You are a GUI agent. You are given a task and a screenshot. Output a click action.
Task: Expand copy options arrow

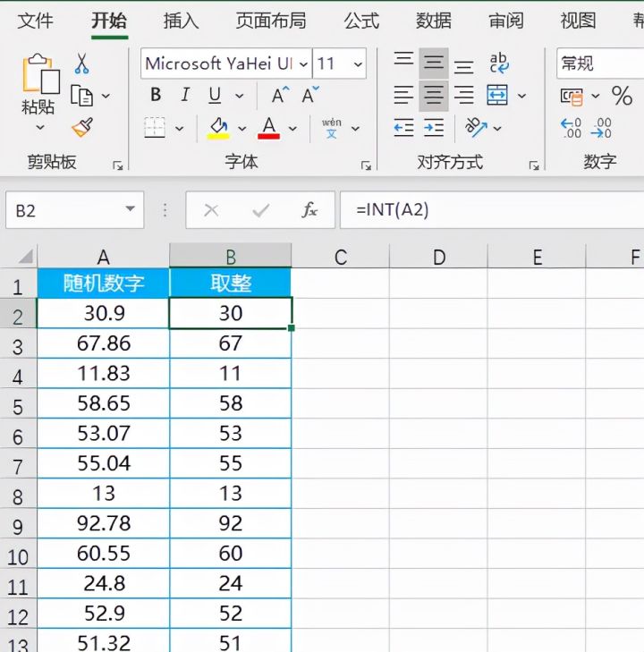coord(106,96)
